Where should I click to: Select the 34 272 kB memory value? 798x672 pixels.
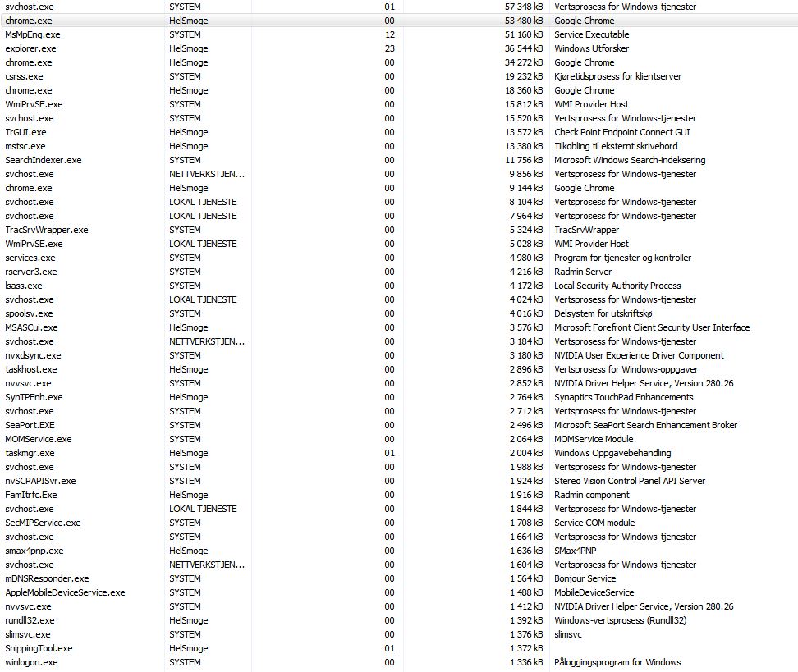tap(524, 62)
